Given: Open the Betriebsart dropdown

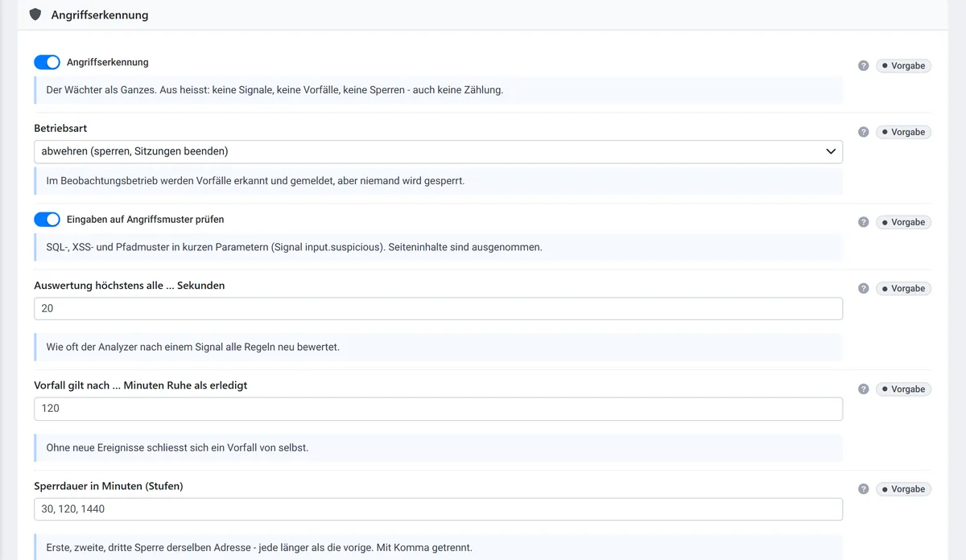Looking at the screenshot, I should (438, 151).
